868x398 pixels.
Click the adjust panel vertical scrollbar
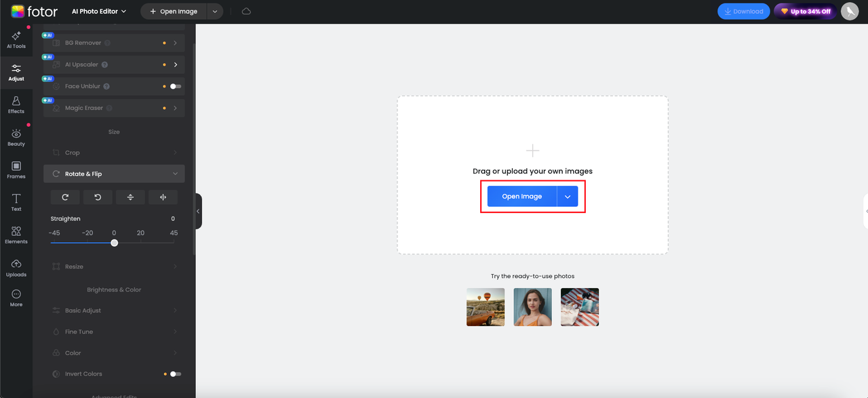pos(194,149)
